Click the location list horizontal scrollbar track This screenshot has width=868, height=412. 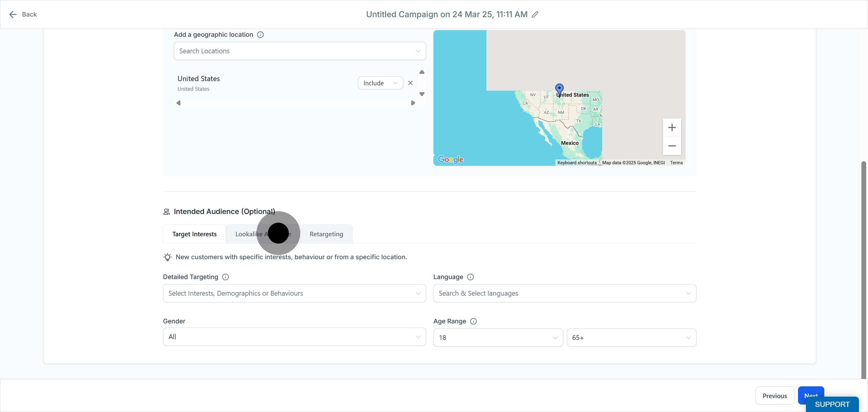click(x=295, y=103)
